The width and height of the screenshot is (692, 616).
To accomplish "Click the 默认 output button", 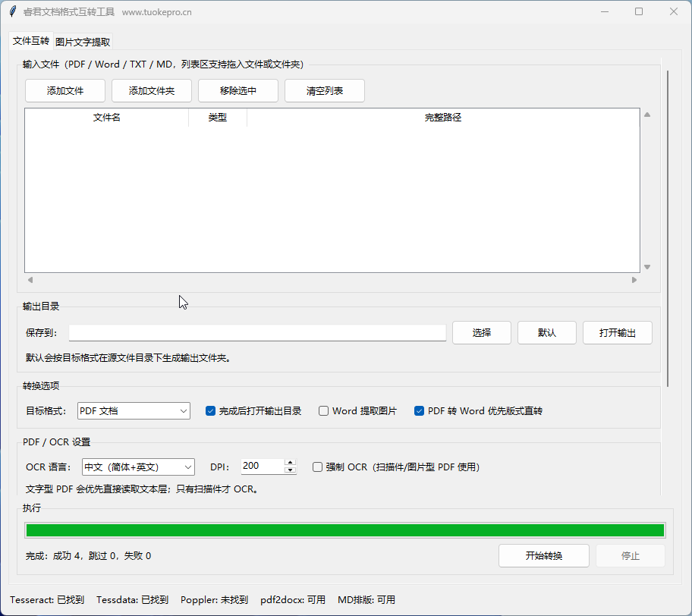I will click(547, 333).
